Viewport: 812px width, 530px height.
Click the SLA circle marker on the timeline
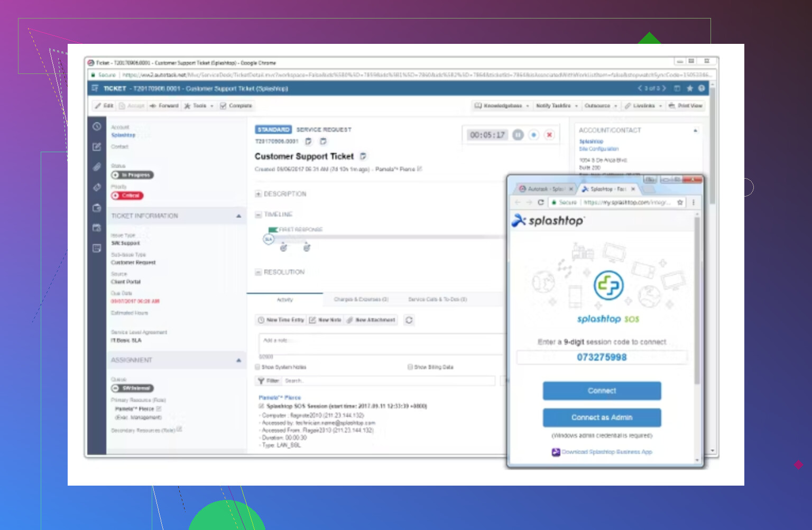(x=269, y=239)
